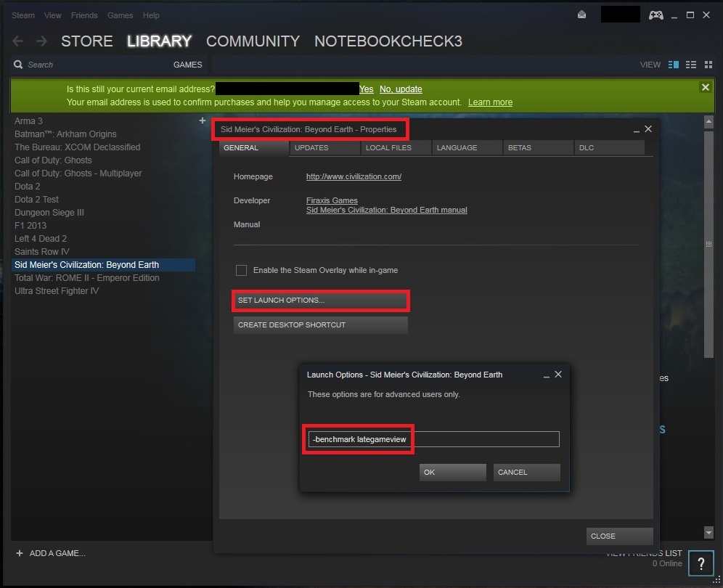
Task: Launch Big Picture mode controller icon
Action: coord(655,15)
